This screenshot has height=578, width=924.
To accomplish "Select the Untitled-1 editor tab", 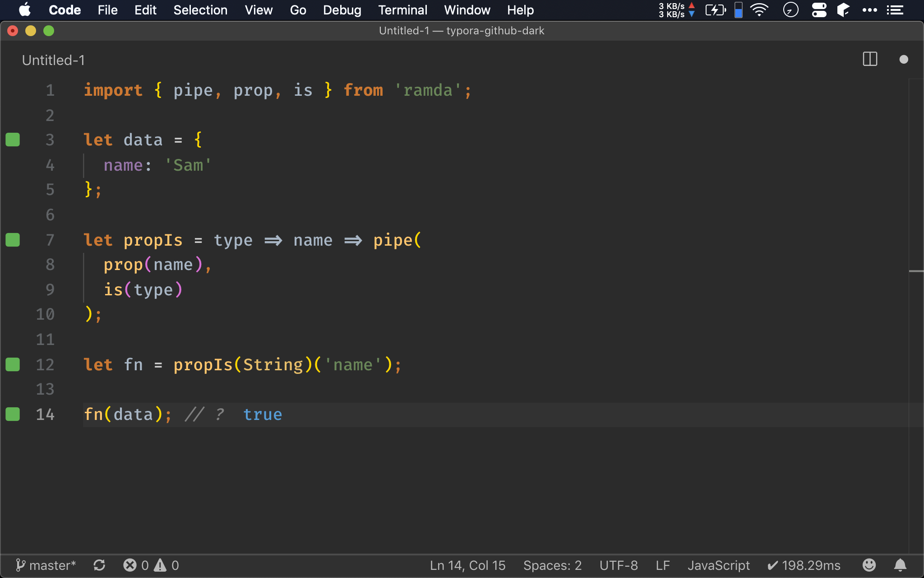I will (53, 60).
